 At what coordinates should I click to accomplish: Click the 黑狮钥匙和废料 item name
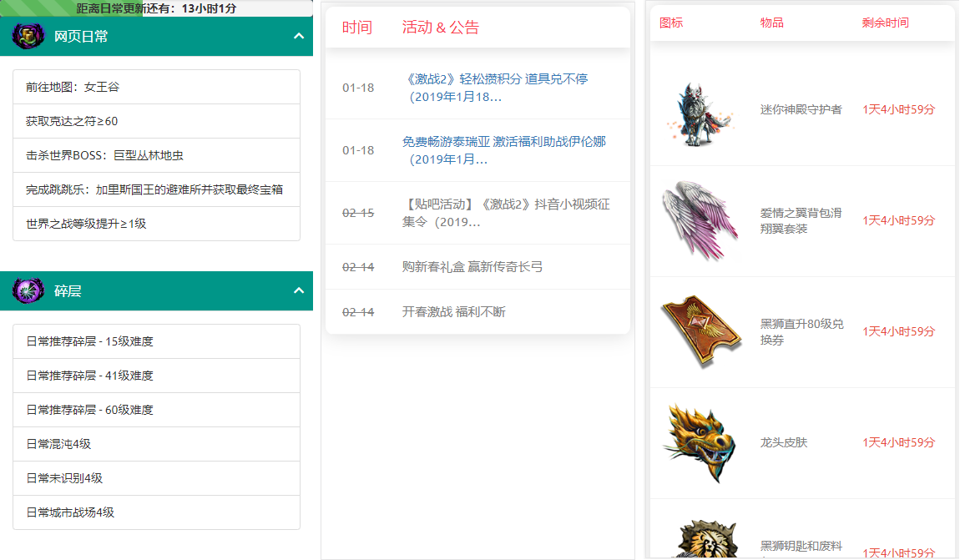801,546
